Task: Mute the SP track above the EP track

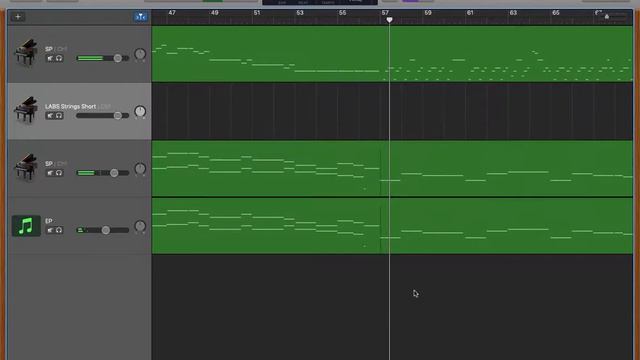Action: 50,173
